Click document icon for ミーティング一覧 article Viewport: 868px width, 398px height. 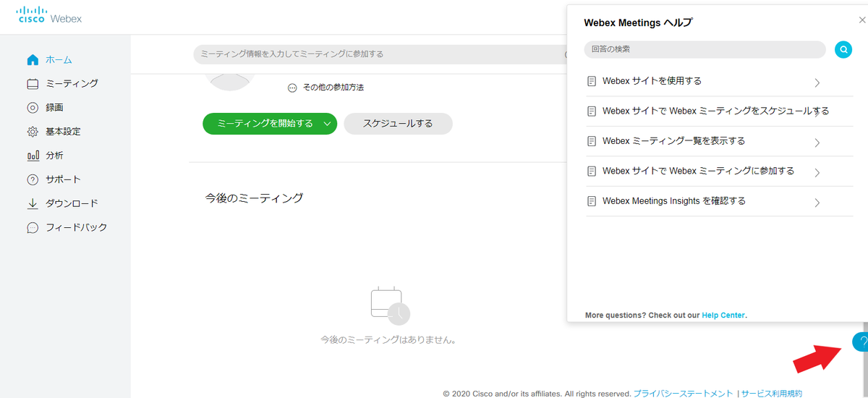pos(592,141)
